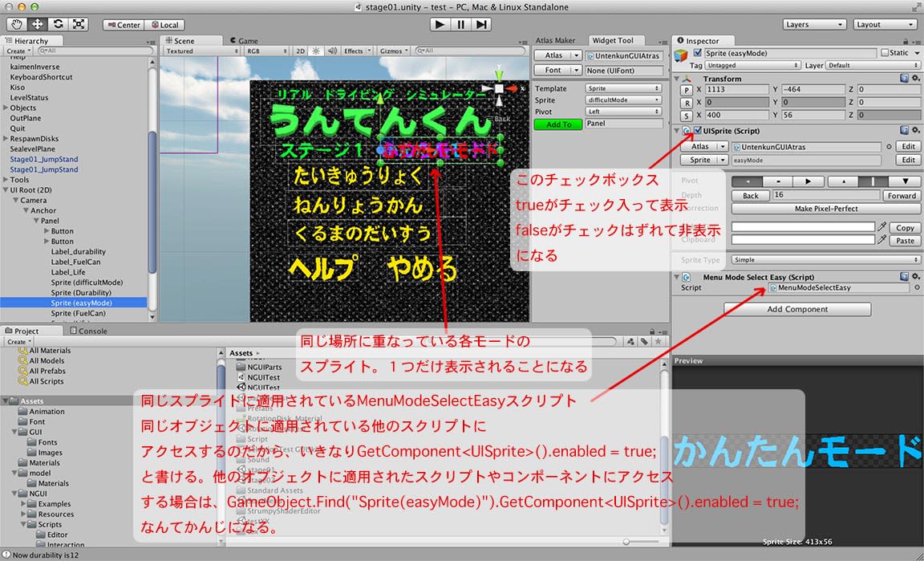Select the Move tool in the toolbar

pos(37,24)
